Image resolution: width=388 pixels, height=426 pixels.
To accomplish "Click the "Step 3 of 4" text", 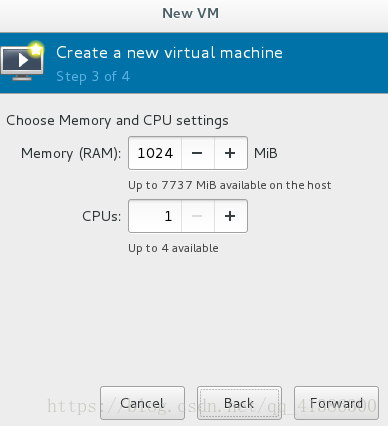I will coord(93,77).
